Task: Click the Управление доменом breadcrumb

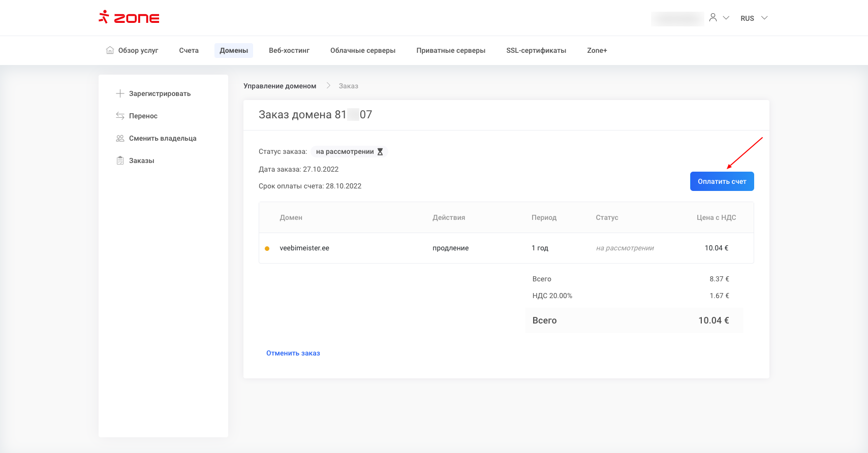Action: pyautogui.click(x=280, y=86)
